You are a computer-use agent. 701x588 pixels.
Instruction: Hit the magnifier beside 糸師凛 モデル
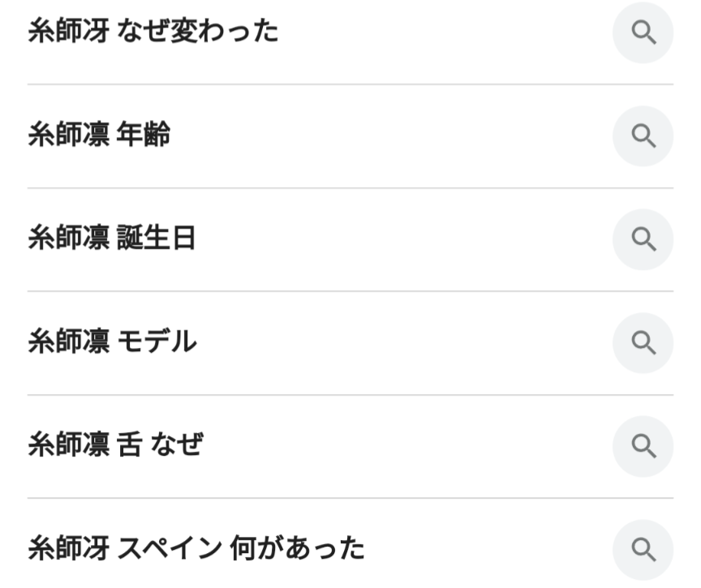click(x=643, y=343)
